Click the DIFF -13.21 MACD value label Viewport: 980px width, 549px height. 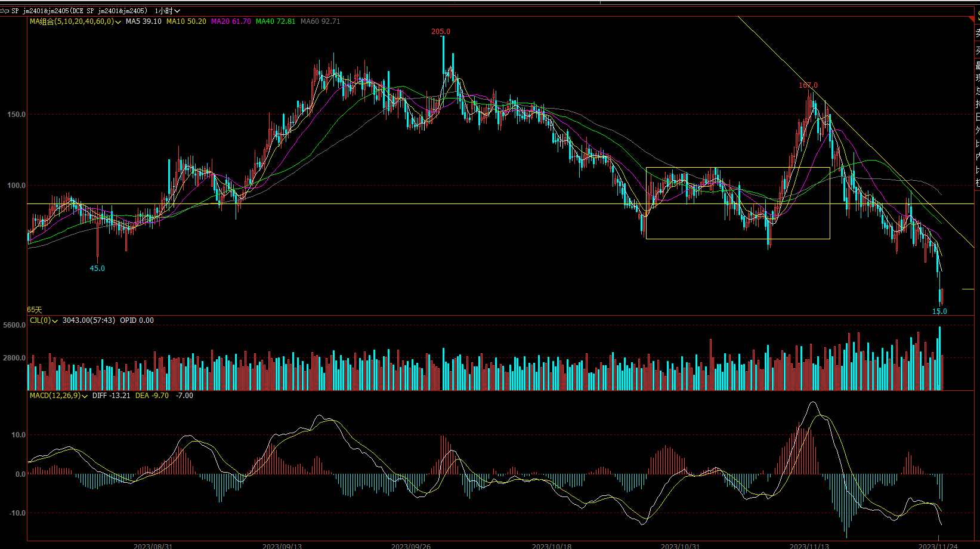tap(111, 396)
